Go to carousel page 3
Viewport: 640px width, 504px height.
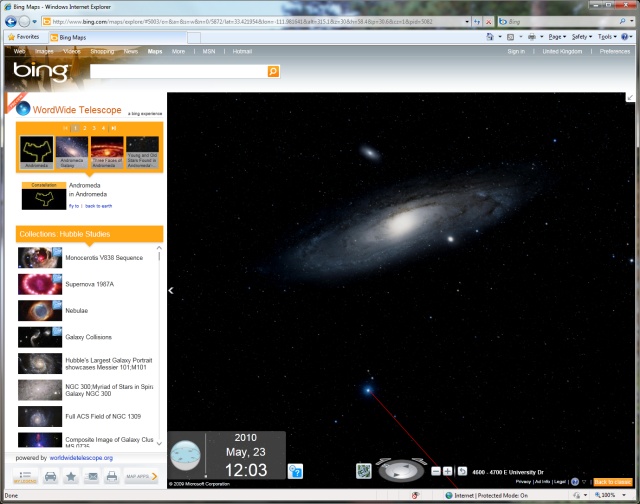pos(94,128)
